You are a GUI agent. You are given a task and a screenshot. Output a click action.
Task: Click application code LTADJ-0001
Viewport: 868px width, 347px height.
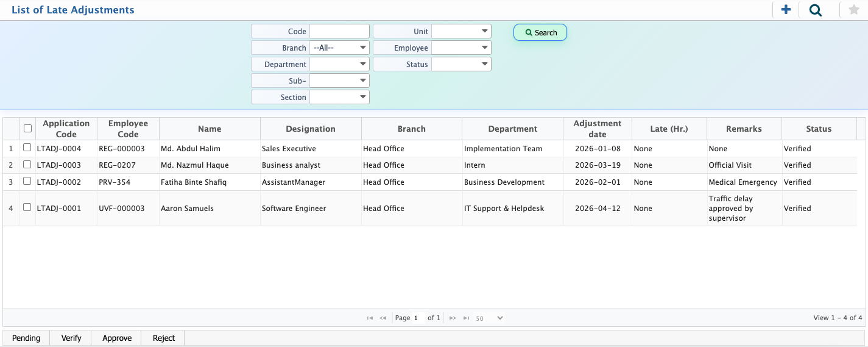click(59, 209)
